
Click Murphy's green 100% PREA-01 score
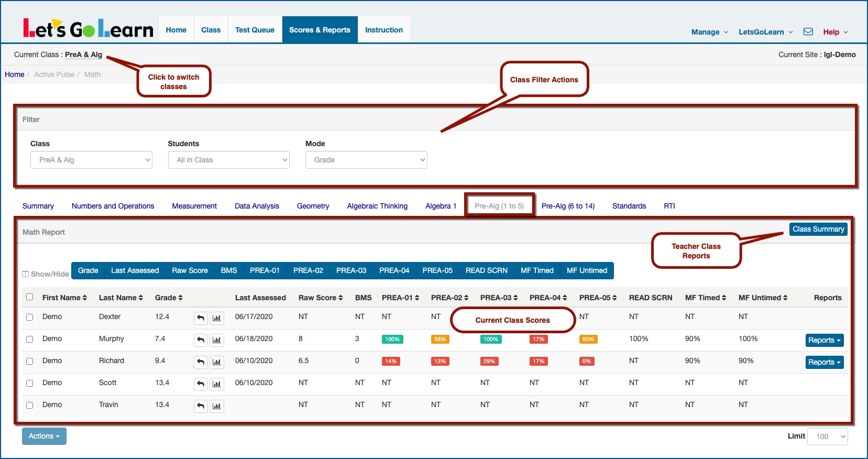(392, 339)
